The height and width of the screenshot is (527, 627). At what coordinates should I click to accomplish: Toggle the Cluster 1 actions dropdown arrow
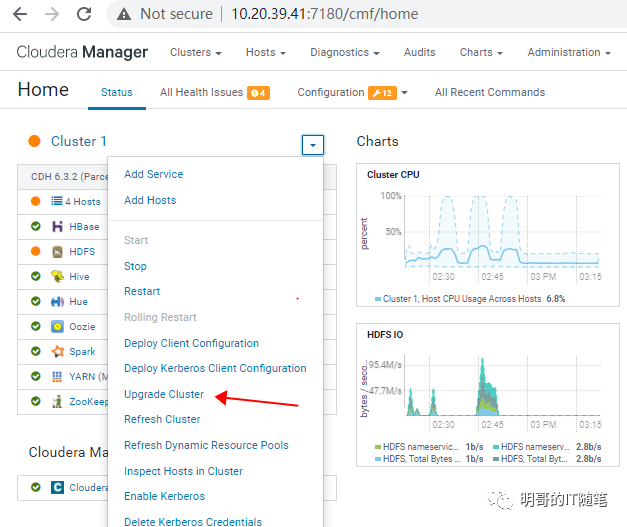pos(312,145)
